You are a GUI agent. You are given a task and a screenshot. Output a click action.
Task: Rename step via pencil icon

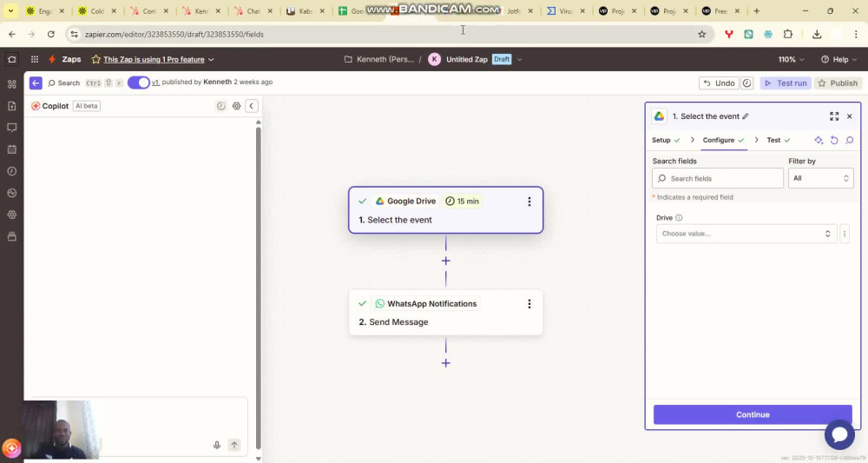point(746,116)
